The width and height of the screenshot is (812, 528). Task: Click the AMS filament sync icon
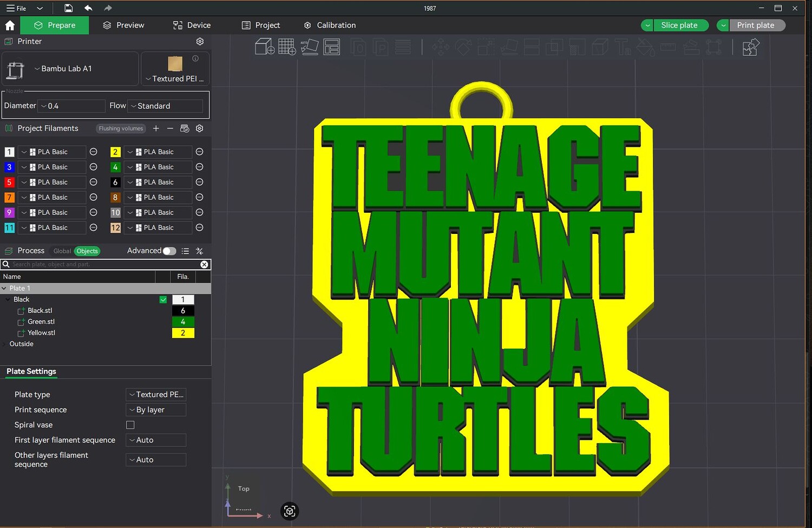pyautogui.click(x=185, y=128)
